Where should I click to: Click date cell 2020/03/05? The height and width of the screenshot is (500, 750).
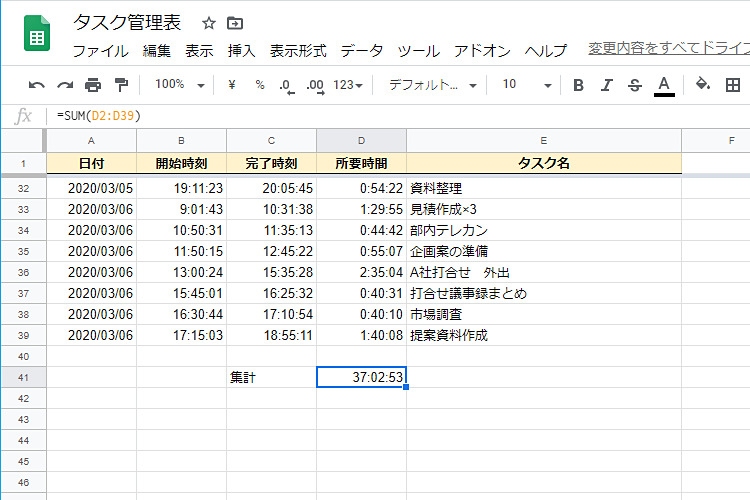point(91,189)
